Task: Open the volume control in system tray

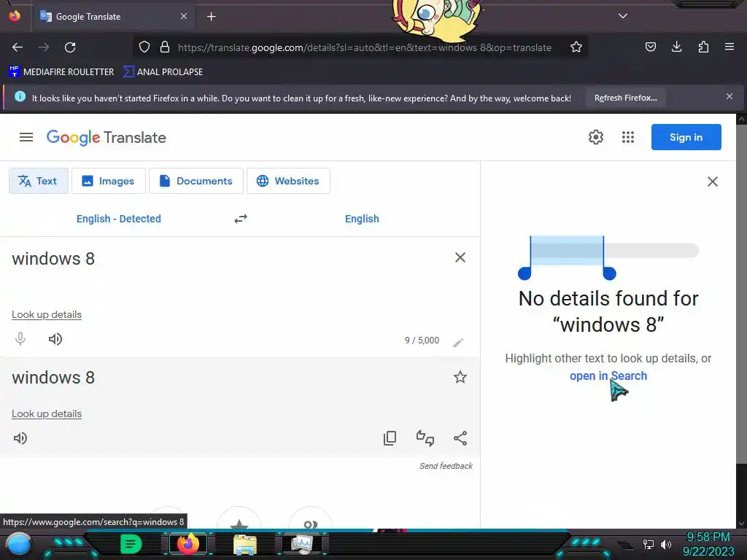Action: (x=666, y=544)
